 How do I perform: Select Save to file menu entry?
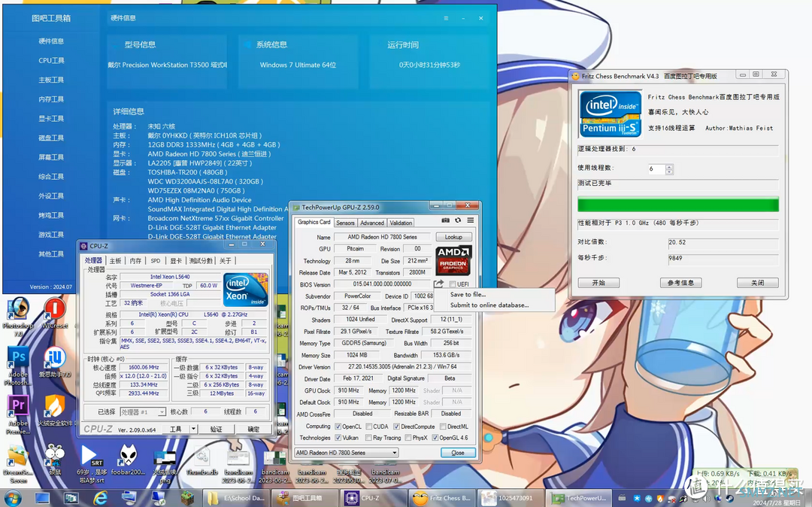pyautogui.click(x=468, y=294)
